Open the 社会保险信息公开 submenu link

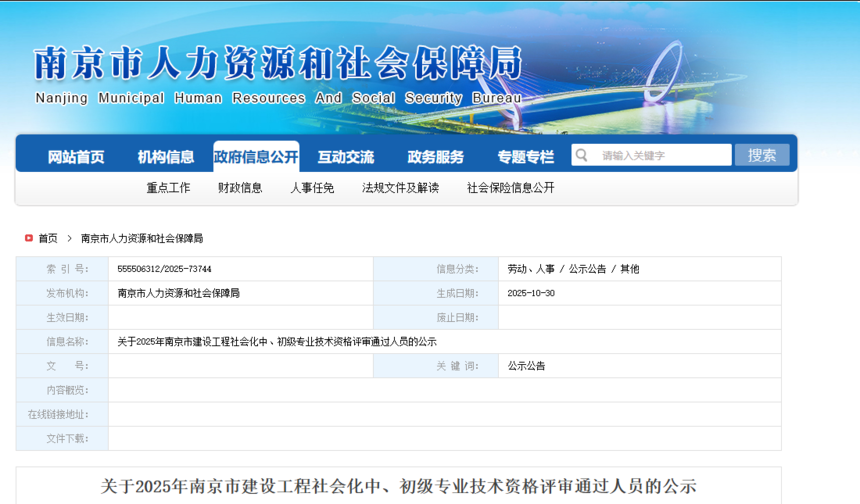click(511, 188)
